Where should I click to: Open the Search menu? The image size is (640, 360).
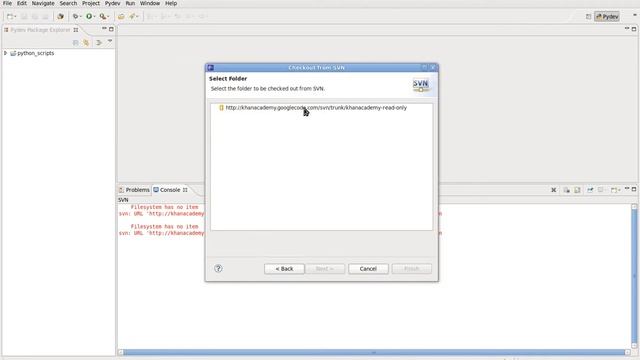coord(68,3)
